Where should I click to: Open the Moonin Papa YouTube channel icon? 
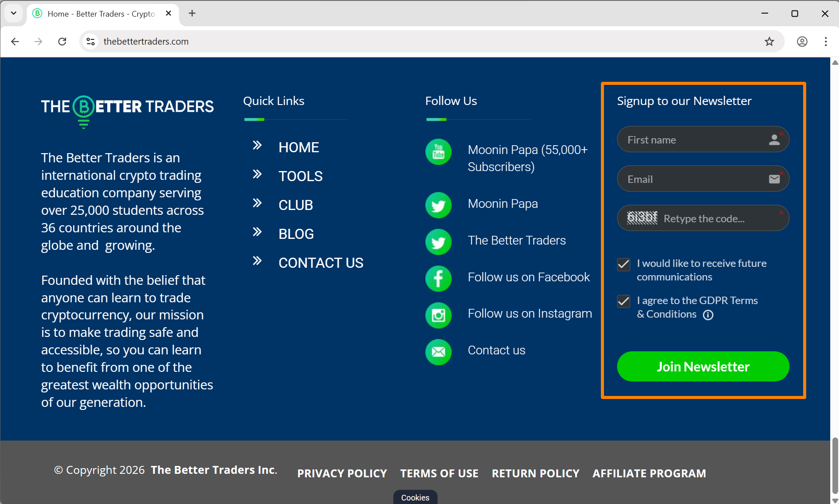pyautogui.click(x=438, y=152)
